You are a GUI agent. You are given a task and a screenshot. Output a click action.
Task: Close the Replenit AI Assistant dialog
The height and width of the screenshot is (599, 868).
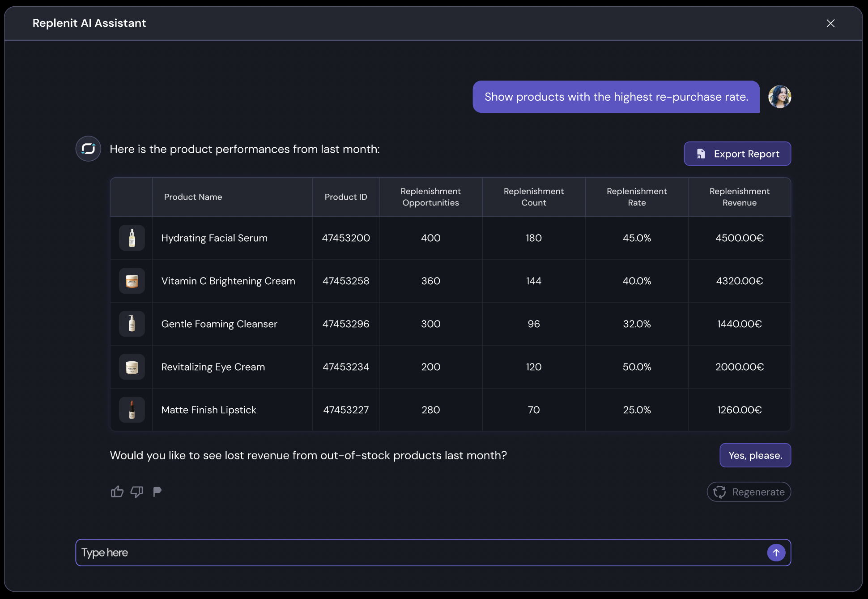click(x=830, y=23)
